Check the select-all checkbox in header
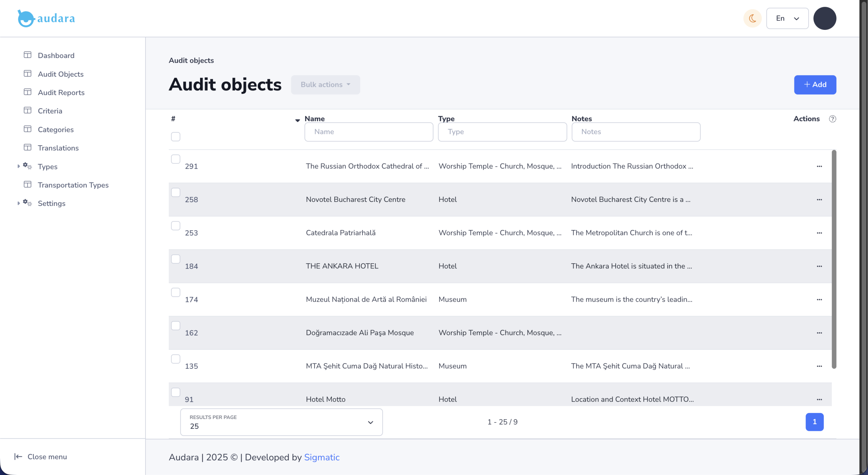 pyautogui.click(x=176, y=137)
